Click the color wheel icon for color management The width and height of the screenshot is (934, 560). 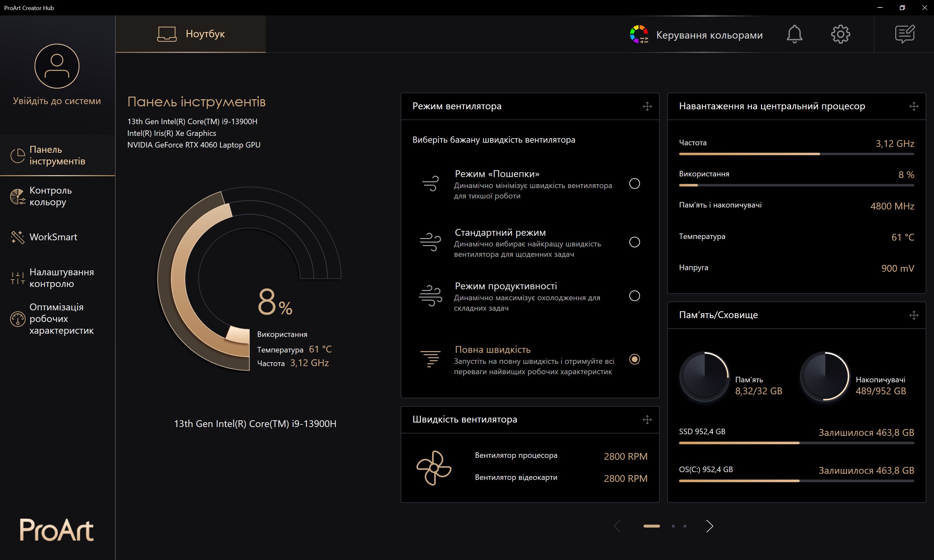[639, 34]
